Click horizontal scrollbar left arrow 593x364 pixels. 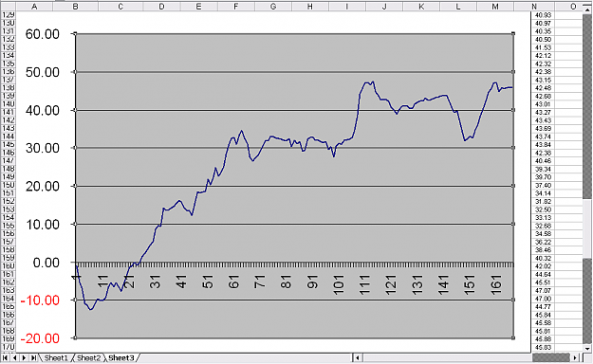358,357
